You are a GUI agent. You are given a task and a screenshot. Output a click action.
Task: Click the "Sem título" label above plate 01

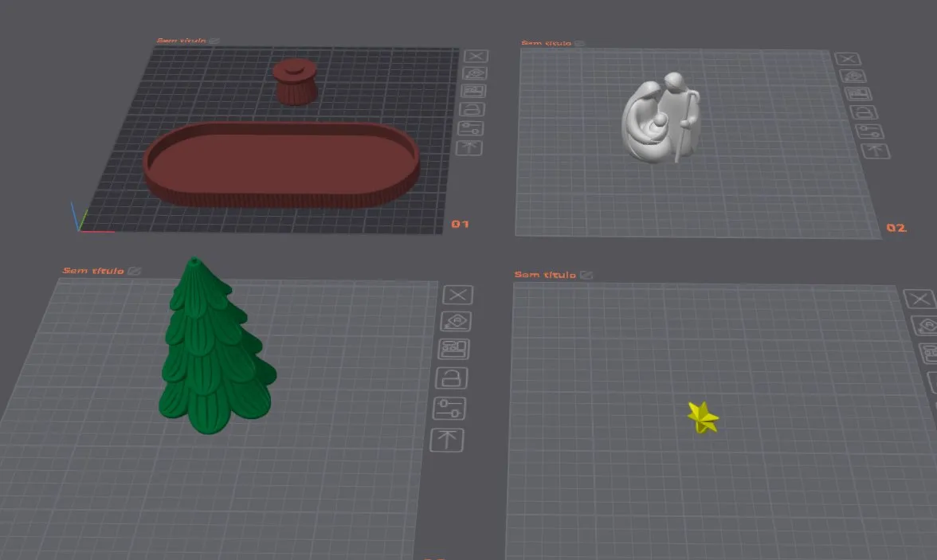click(181, 41)
